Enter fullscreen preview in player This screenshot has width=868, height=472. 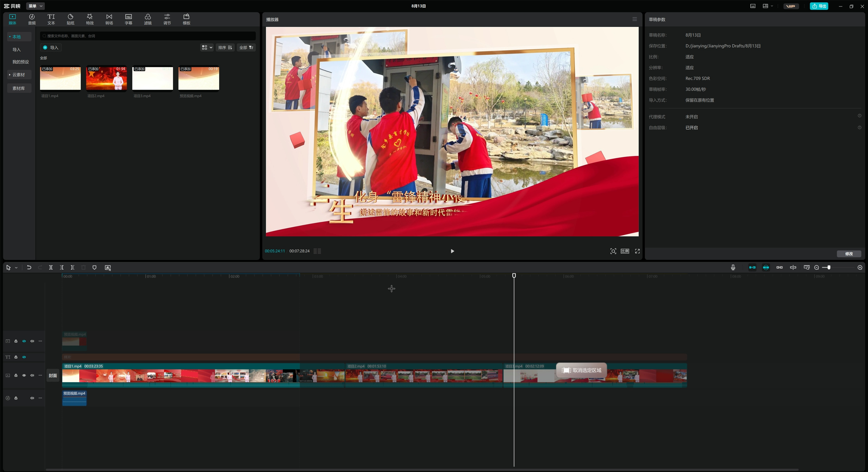637,251
